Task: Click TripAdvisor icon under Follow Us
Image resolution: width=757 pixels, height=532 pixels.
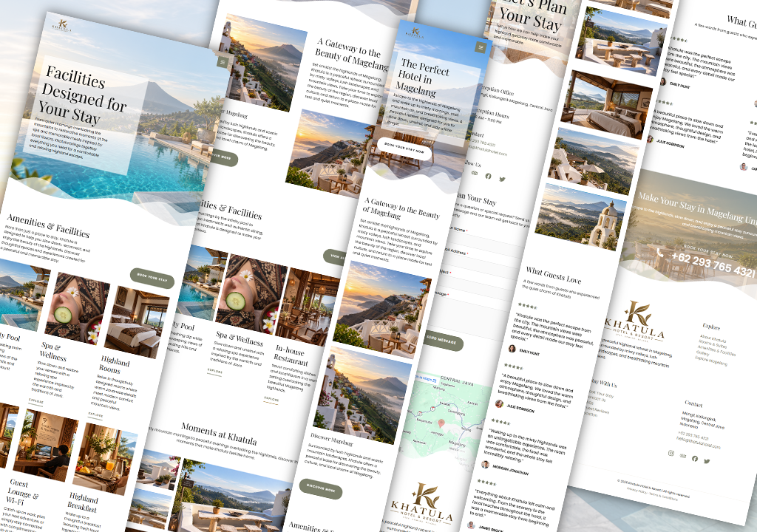Action: pos(474,174)
